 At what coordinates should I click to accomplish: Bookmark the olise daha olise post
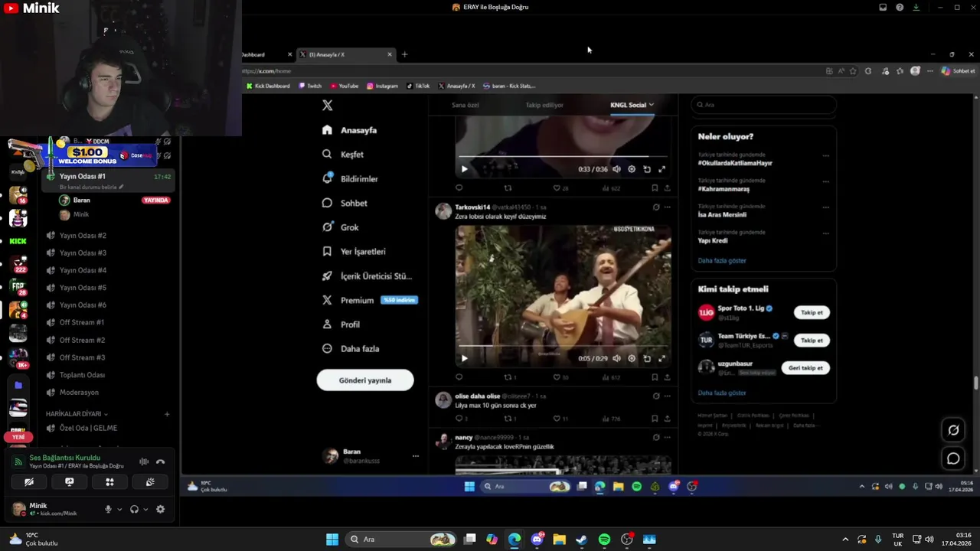click(x=655, y=419)
